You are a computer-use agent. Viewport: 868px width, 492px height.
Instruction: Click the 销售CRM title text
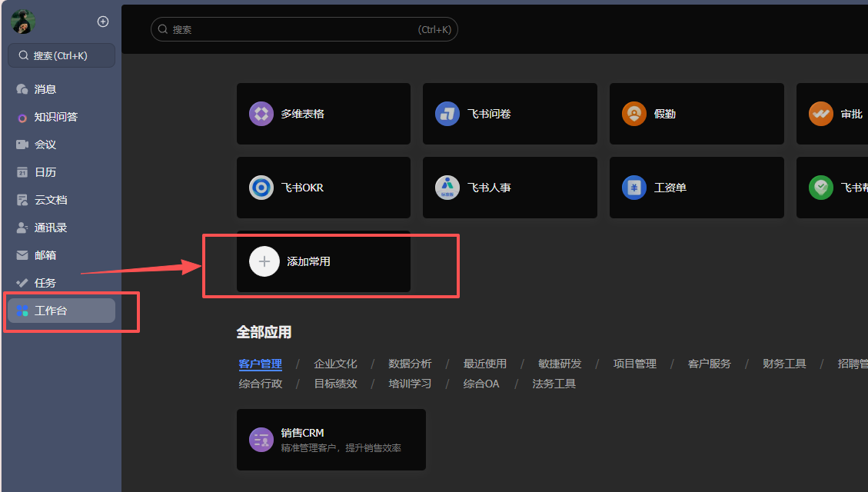tap(302, 433)
